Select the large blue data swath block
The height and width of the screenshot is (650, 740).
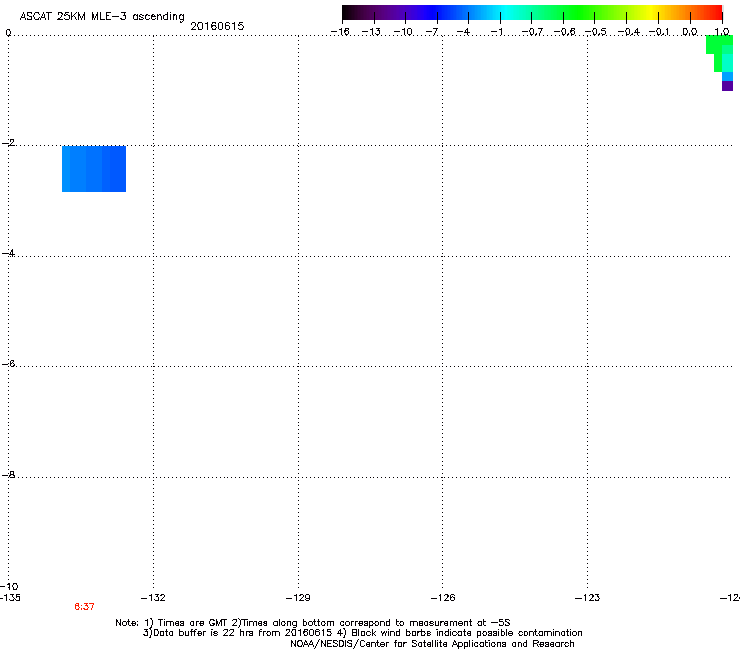pos(94,169)
